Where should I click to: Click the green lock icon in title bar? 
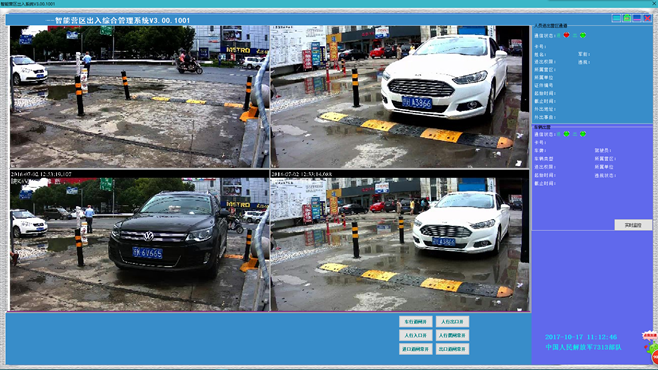pos(627,18)
